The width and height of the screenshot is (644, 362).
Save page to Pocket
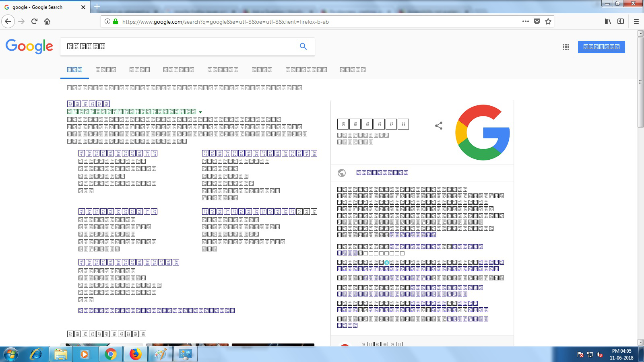pos(537,21)
